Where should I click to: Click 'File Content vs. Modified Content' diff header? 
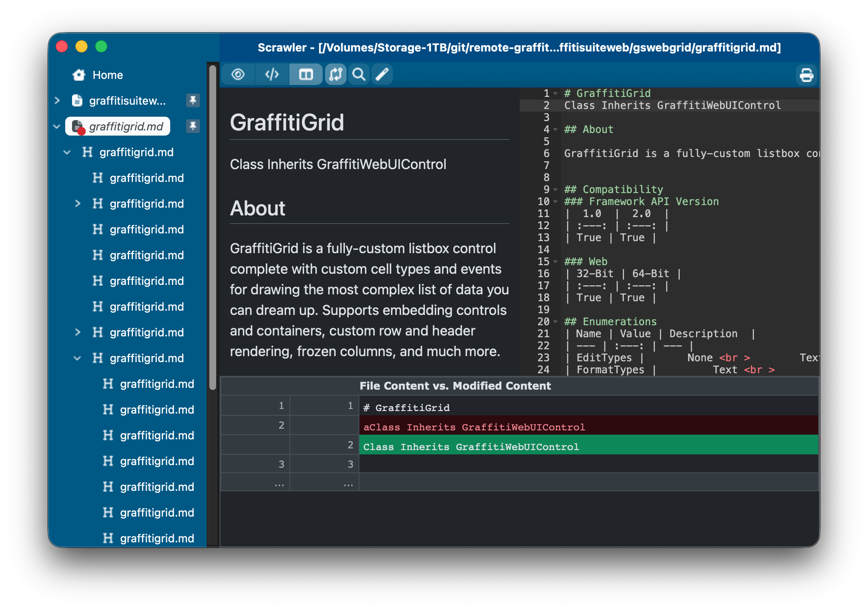tap(455, 386)
